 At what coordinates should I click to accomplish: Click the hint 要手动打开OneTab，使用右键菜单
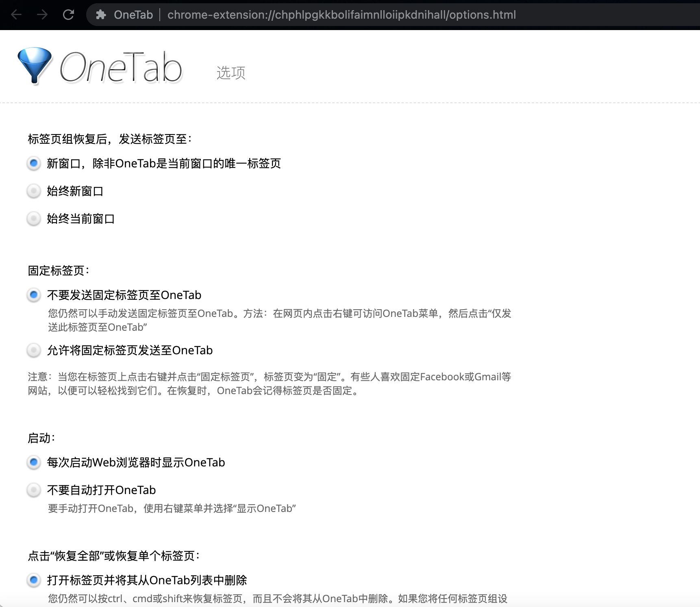point(172,508)
